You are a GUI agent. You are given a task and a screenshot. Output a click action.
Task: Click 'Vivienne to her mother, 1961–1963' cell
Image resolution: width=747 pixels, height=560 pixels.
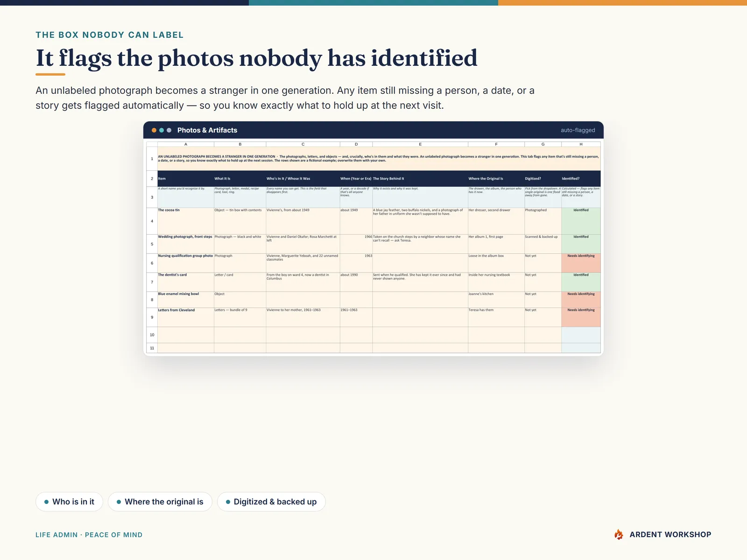coord(303,317)
